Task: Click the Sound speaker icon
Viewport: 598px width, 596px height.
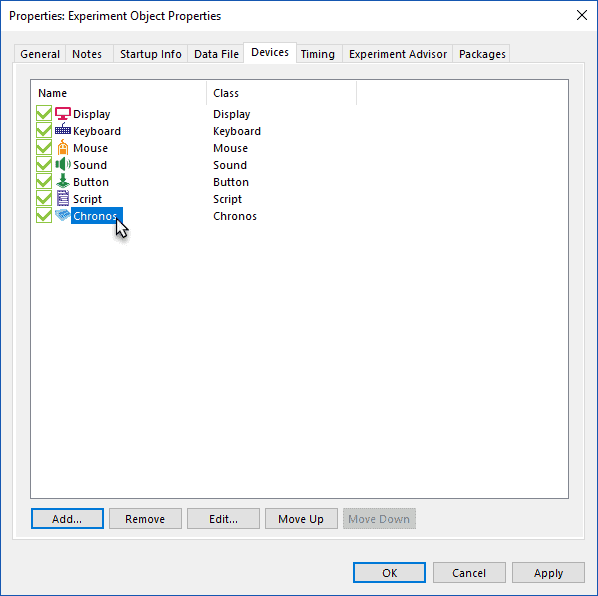Action: click(63, 164)
